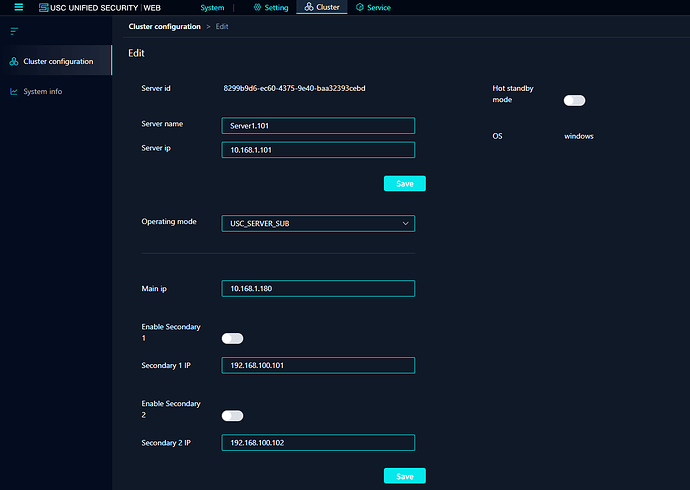Open the Operating mode dropdown
The image size is (690, 490).
pyautogui.click(x=318, y=223)
